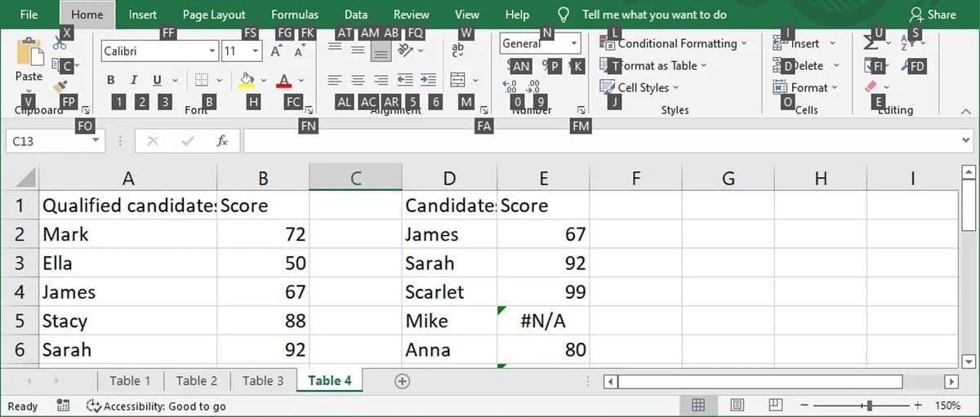
Task: Click the Delete cells button
Action: (806, 65)
